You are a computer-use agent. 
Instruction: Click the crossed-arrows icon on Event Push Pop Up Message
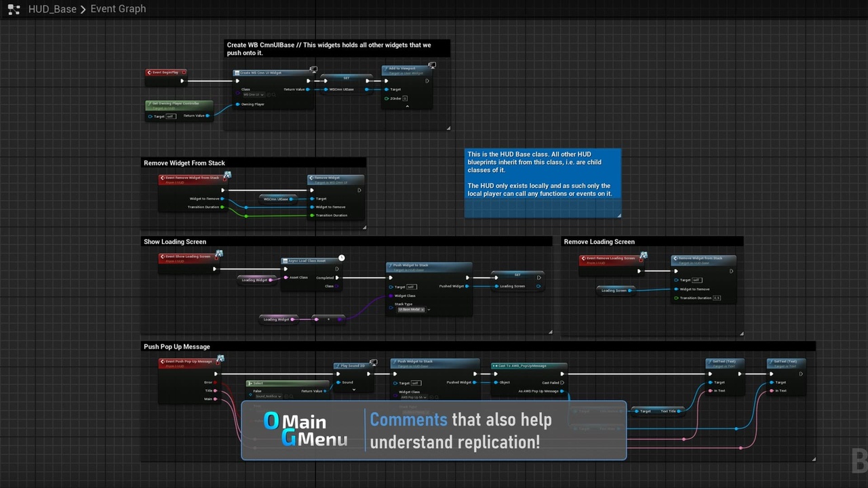click(x=220, y=358)
